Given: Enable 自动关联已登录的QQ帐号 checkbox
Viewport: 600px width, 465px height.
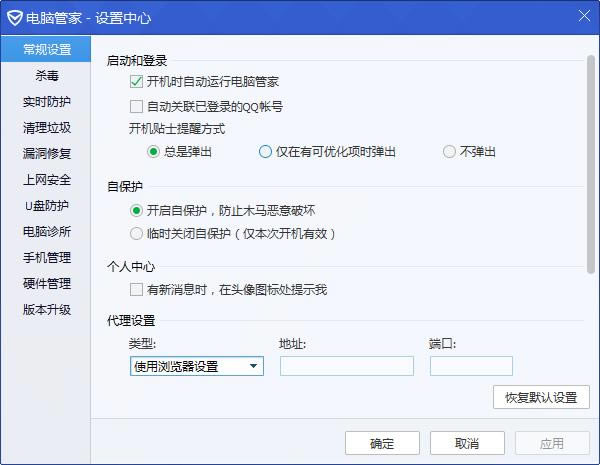Looking at the screenshot, I should point(136,106).
